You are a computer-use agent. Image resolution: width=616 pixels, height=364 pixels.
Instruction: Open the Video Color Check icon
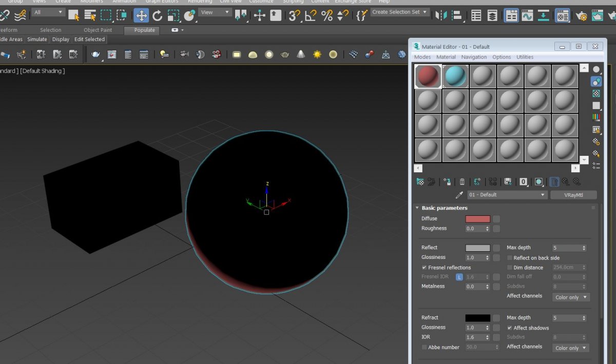(596, 117)
